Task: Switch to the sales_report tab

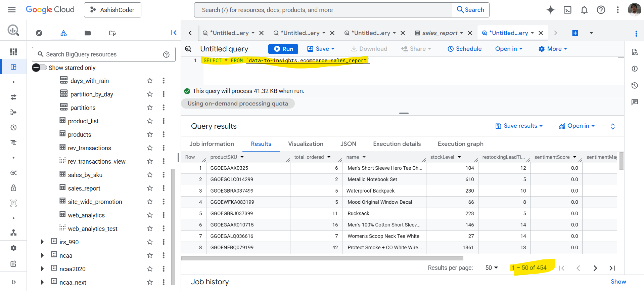Action: pyautogui.click(x=440, y=33)
